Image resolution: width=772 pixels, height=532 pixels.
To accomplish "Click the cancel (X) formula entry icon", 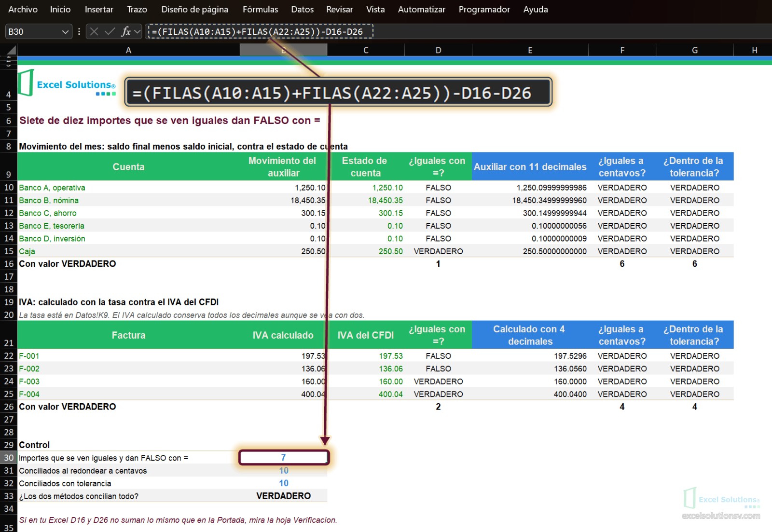I will (94, 32).
